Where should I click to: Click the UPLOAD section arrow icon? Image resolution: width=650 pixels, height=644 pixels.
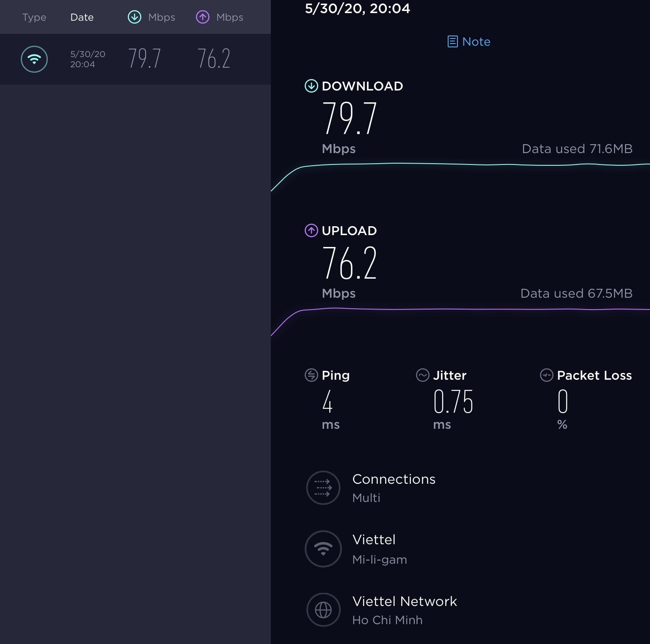(311, 230)
